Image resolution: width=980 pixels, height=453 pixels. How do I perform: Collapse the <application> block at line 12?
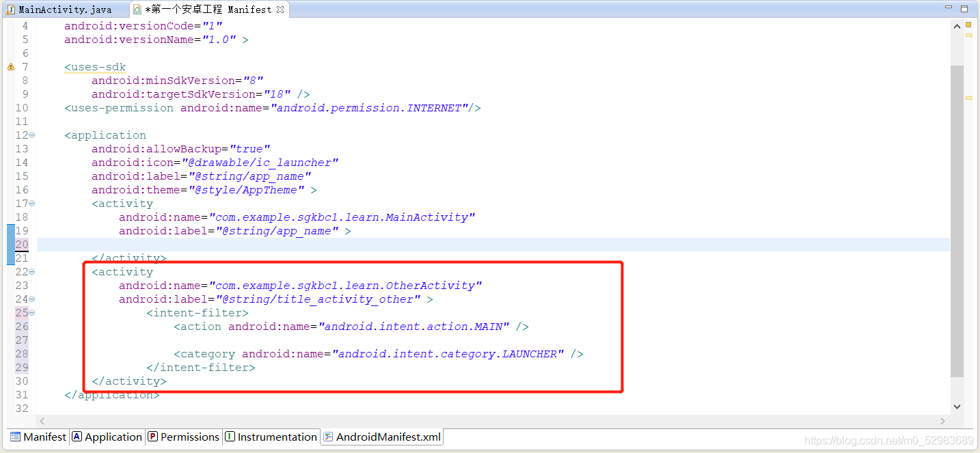point(32,135)
